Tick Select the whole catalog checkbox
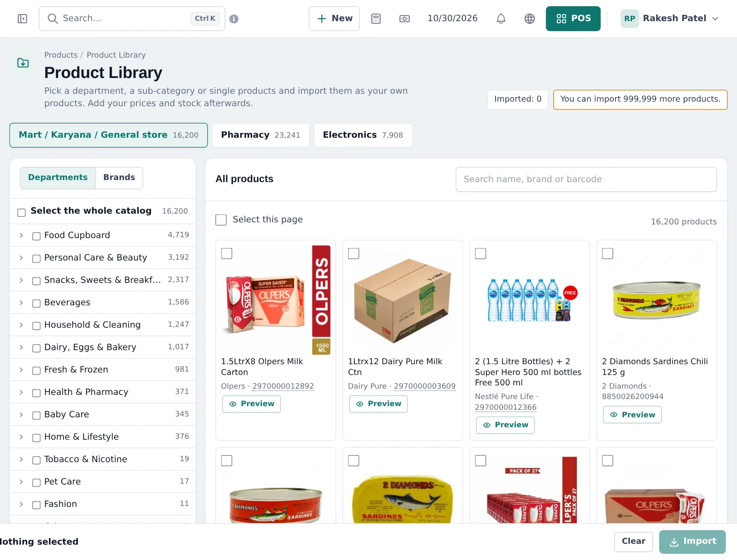737x560 pixels. tap(22, 213)
